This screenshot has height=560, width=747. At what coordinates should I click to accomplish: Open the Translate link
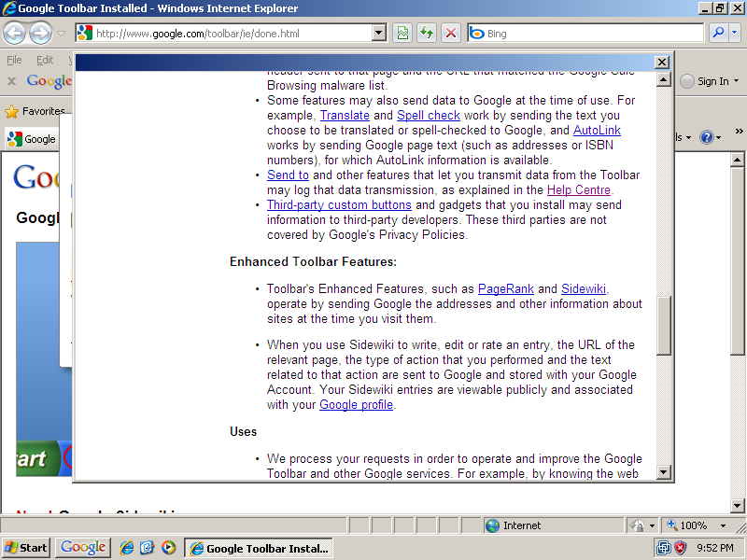[x=345, y=115]
